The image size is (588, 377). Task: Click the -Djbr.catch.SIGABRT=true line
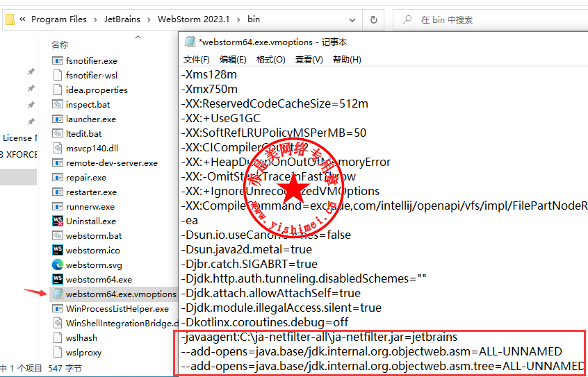pyautogui.click(x=250, y=264)
